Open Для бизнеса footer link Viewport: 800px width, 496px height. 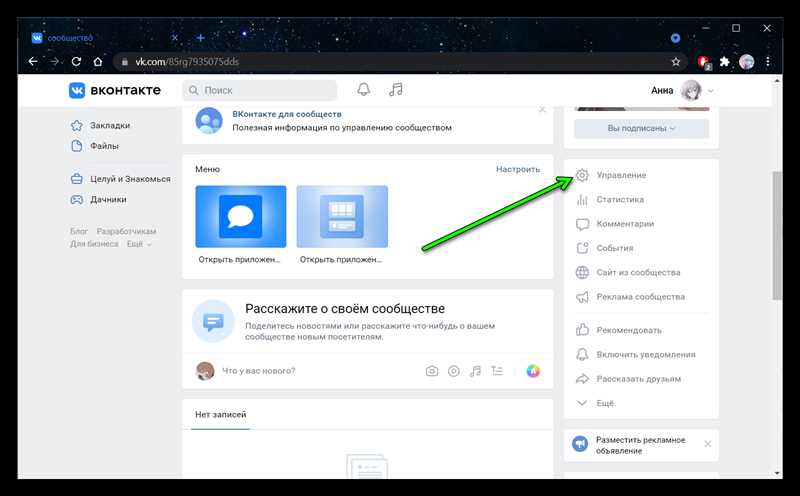[94, 244]
